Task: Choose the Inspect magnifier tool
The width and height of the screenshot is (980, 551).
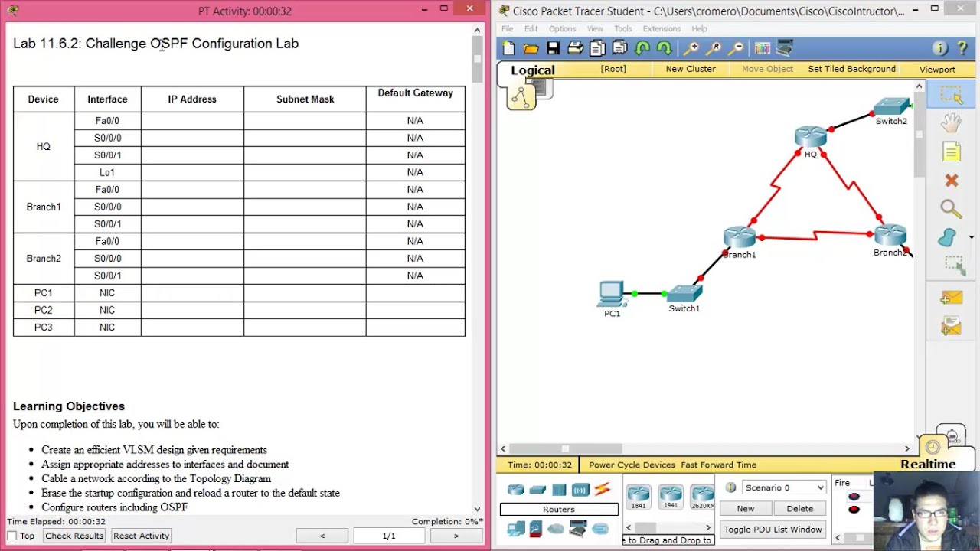Action: click(951, 209)
